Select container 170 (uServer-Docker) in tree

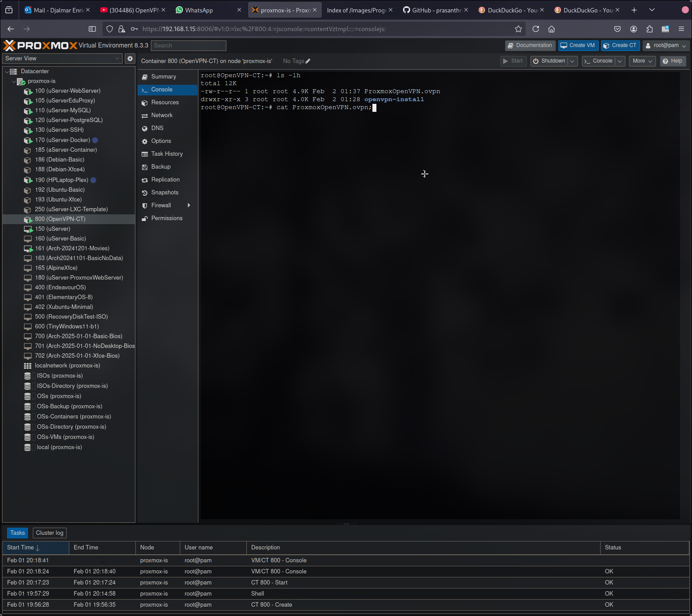tap(62, 140)
